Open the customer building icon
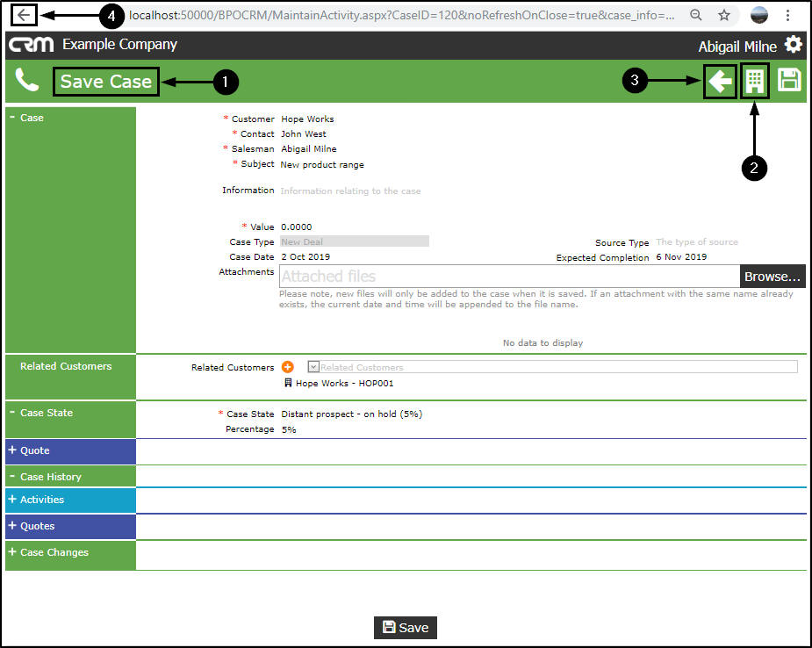Screen dimensions: 812x648 755,82
